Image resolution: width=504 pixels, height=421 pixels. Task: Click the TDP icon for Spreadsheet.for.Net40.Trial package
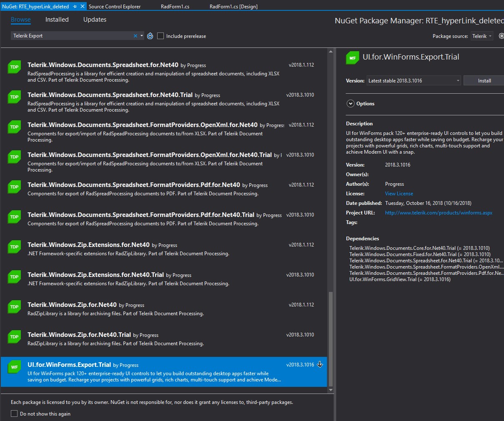click(x=15, y=97)
